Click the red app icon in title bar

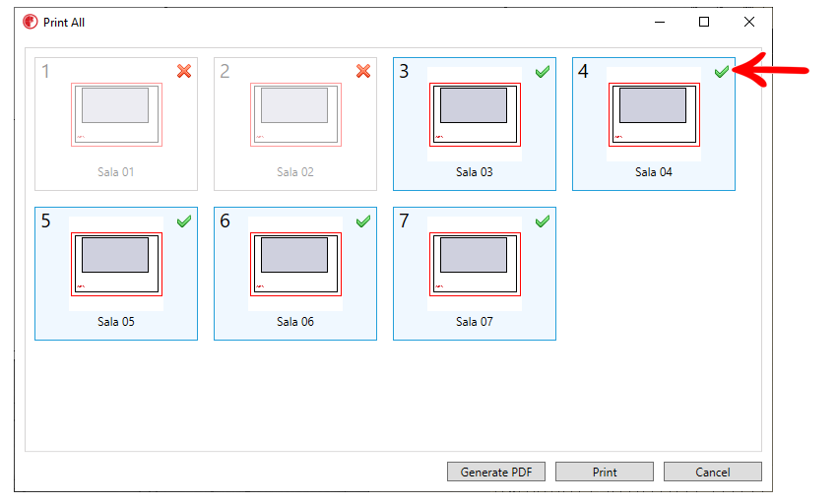(31, 22)
